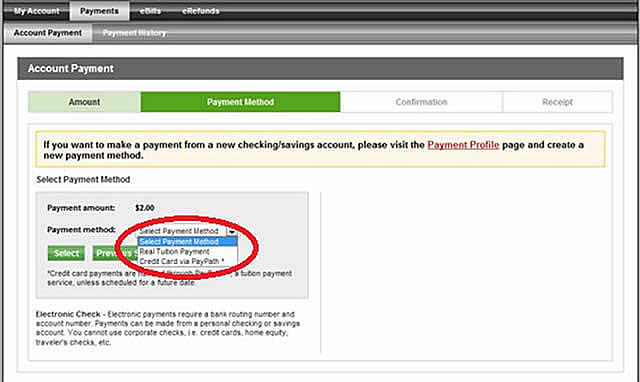Screen dimensions: 640x382
Task: Click the Confirmation step
Action: pos(421,102)
